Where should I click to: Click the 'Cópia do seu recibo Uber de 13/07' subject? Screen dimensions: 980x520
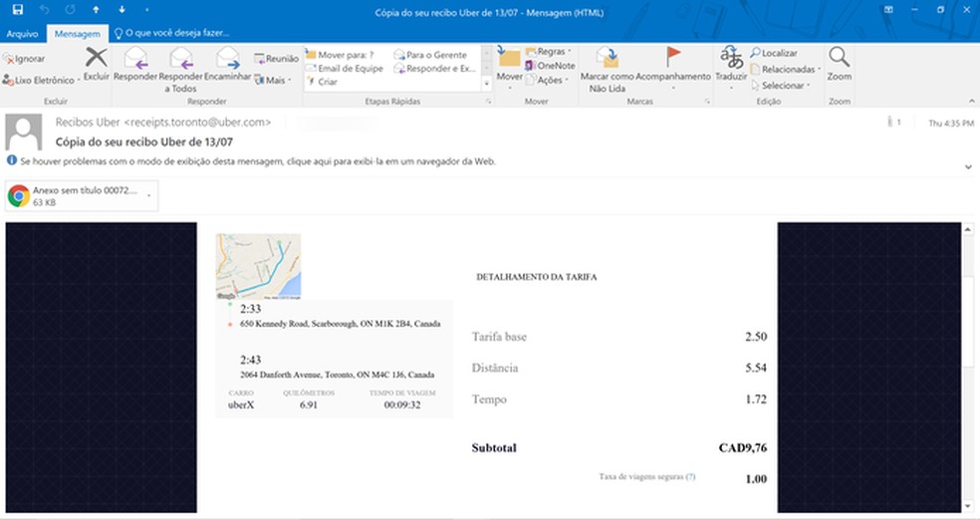tap(144, 141)
